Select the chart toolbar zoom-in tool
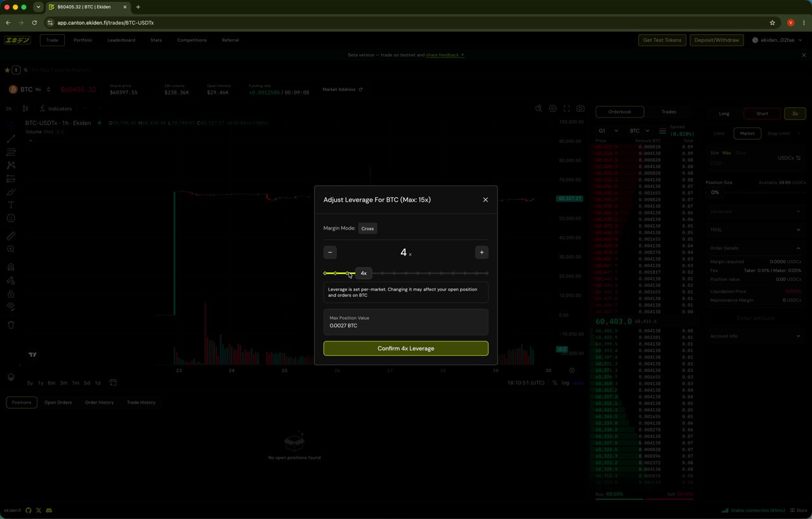Screen dimensions: 812x519 pos(11,249)
